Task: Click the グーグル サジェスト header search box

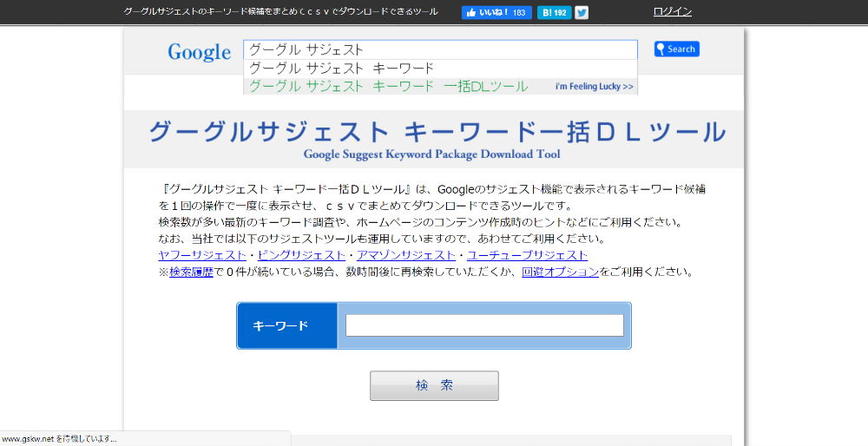Action: 440,49
